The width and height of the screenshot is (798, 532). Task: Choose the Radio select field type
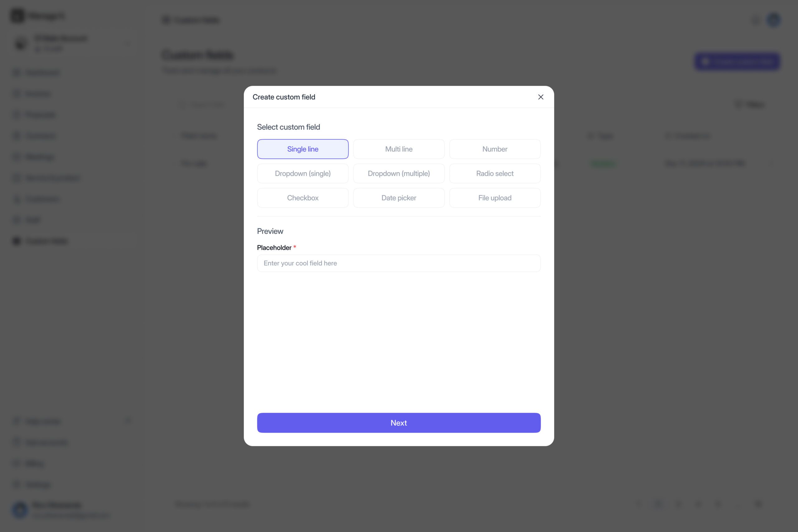coord(495,173)
